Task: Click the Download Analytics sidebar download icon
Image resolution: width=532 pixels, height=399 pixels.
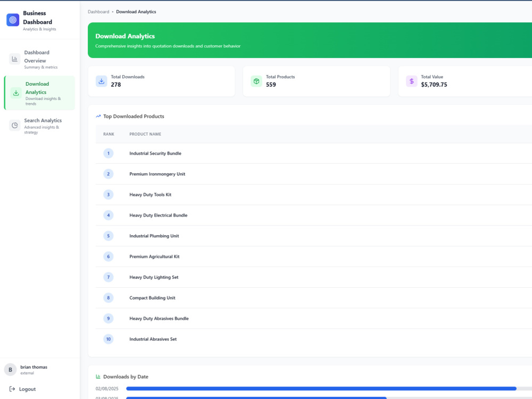Action: pyautogui.click(x=16, y=93)
